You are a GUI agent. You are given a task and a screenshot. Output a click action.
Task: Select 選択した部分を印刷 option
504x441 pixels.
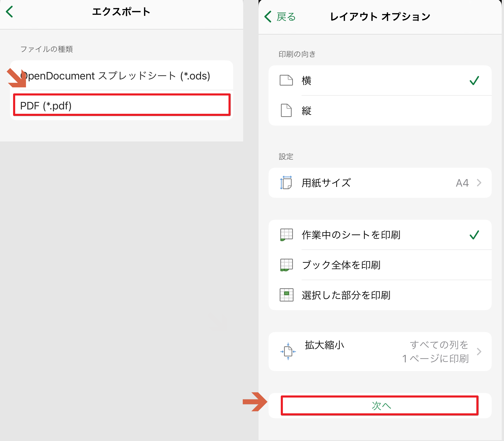(x=380, y=295)
